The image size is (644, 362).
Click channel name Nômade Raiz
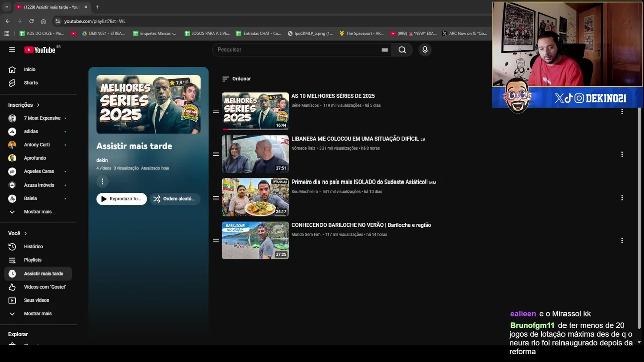(x=303, y=148)
